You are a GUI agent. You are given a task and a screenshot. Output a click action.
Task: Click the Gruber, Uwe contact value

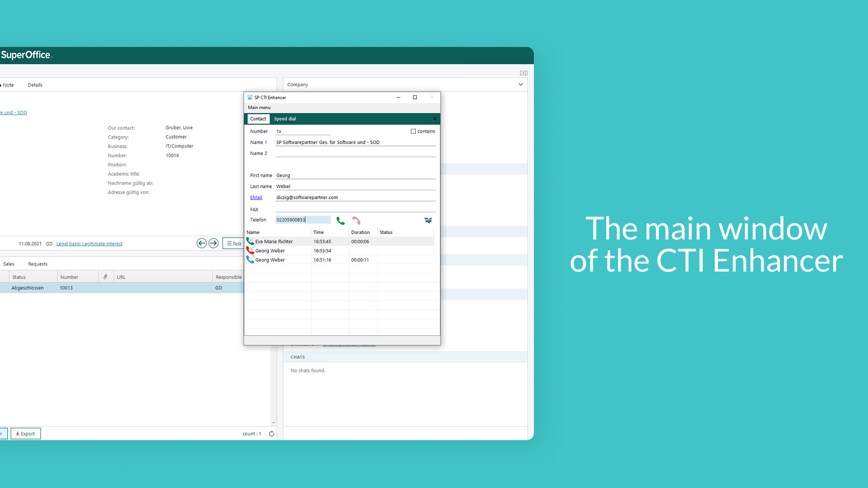coord(179,128)
